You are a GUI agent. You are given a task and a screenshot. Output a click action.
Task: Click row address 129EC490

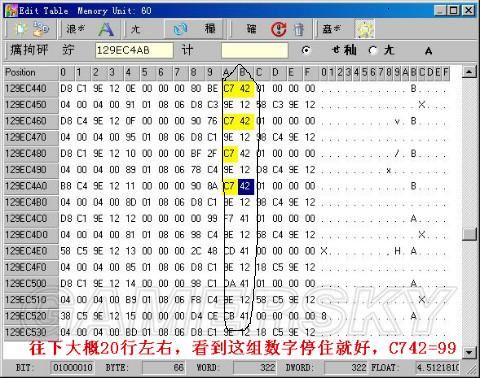coord(31,170)
